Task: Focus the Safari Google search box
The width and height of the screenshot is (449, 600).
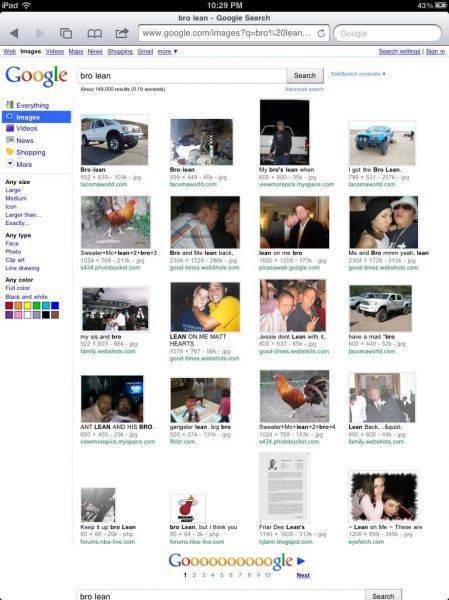Action: pos(387,33)
